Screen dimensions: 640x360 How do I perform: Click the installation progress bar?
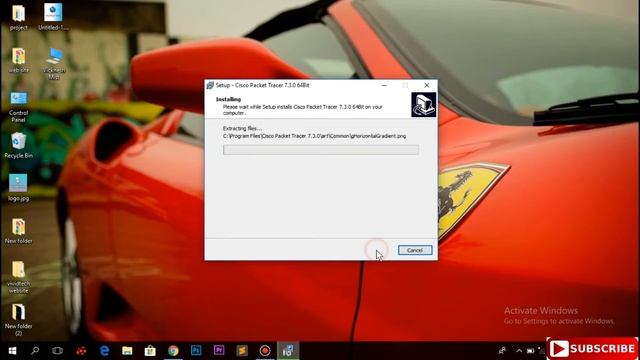[320, 150]
